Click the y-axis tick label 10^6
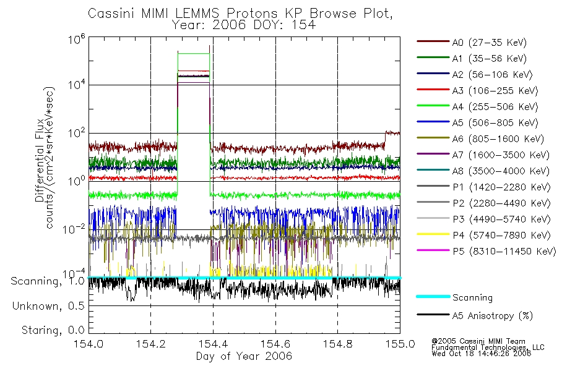Screen dimensions: 588x371 click(x=76, y=40)
